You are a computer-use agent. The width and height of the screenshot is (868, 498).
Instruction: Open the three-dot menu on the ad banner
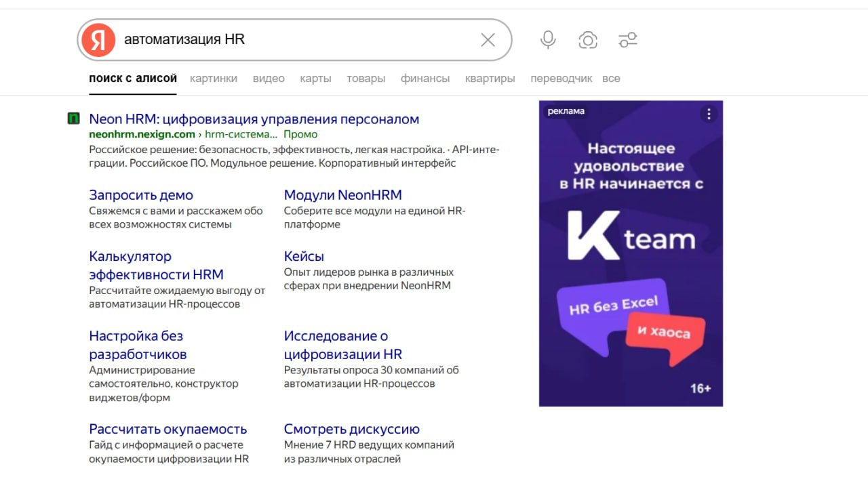[709, 114]
